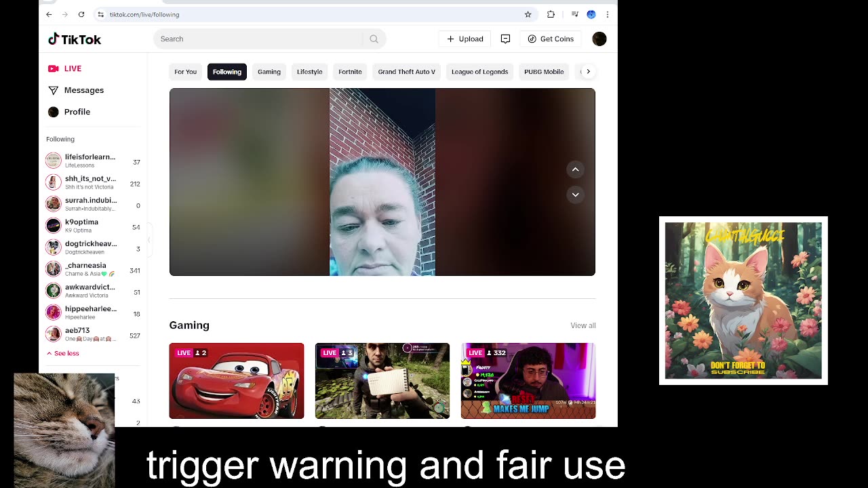Go back in the browser
Image resolution: width=868 pixels, height=488 pixels.
pos(49,14)
